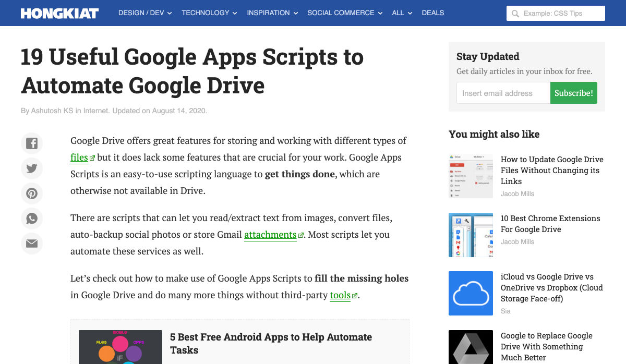This screenshot has width=626, height=364.
Task: Click the Hongkiat logo
Action: pyautogui.click(x=59, y=13)
